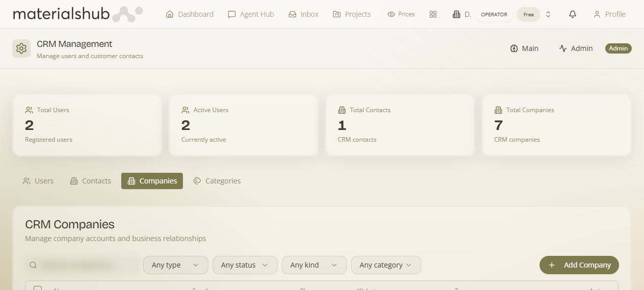Click the company search field
The height and width of the screenshot is (290, 644).
(x=82, y=265)
